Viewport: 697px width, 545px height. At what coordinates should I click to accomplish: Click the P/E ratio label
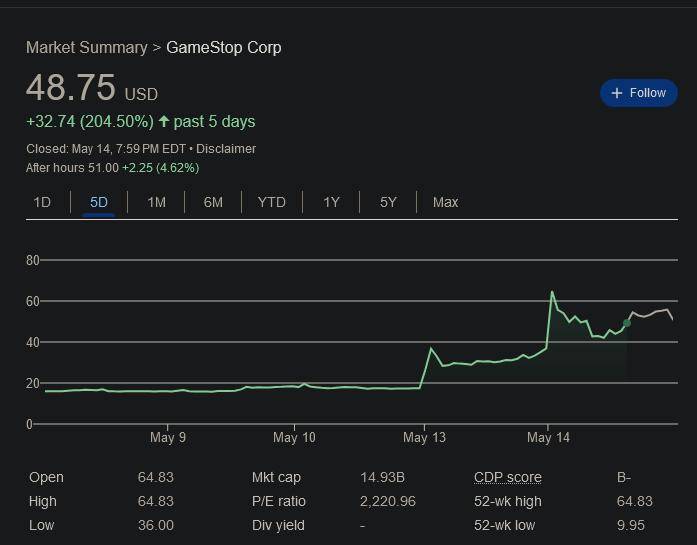(279, 501)
